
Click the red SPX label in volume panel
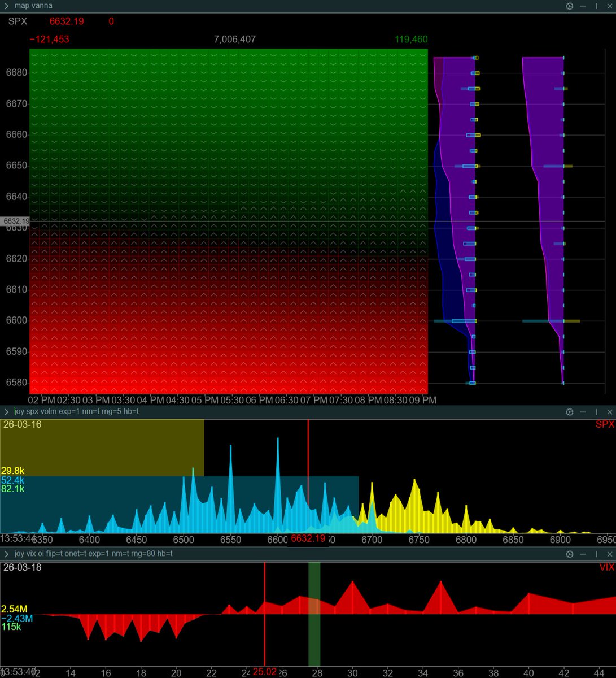(x=605, y=425)
